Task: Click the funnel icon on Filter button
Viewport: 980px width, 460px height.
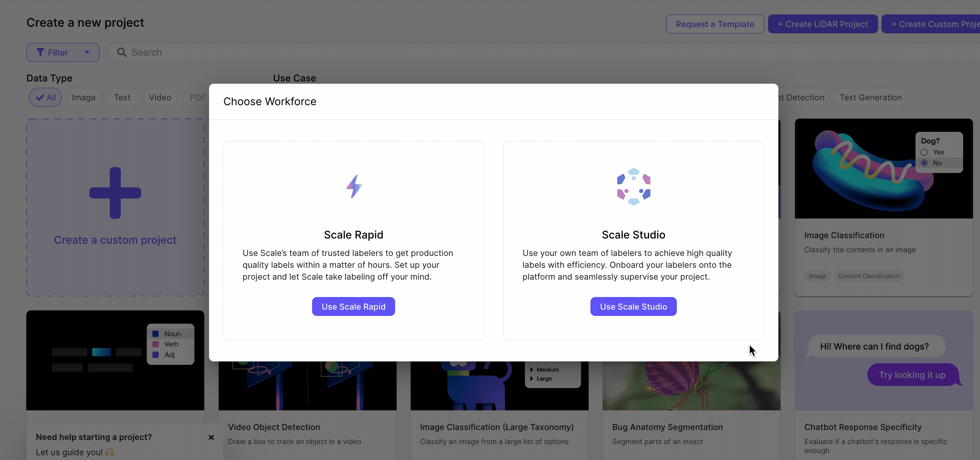Action: click(x=40, y=53)
